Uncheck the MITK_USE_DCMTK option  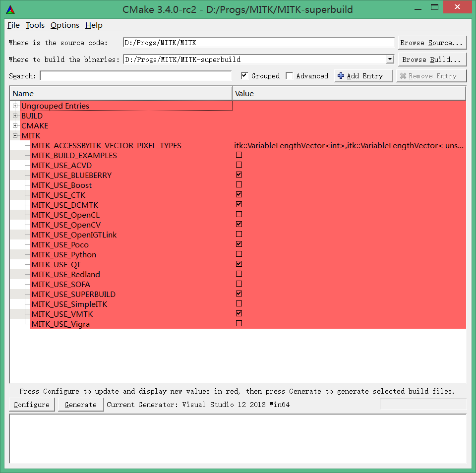click(239, 204)
